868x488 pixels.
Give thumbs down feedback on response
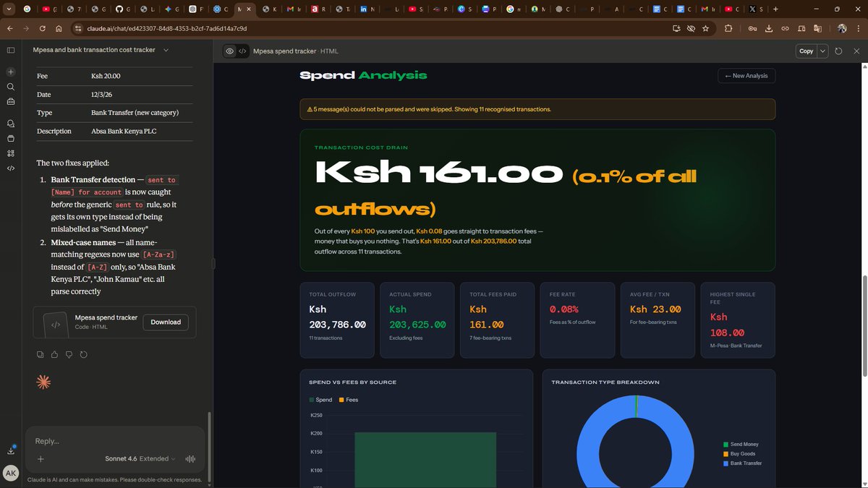point(69,354)
